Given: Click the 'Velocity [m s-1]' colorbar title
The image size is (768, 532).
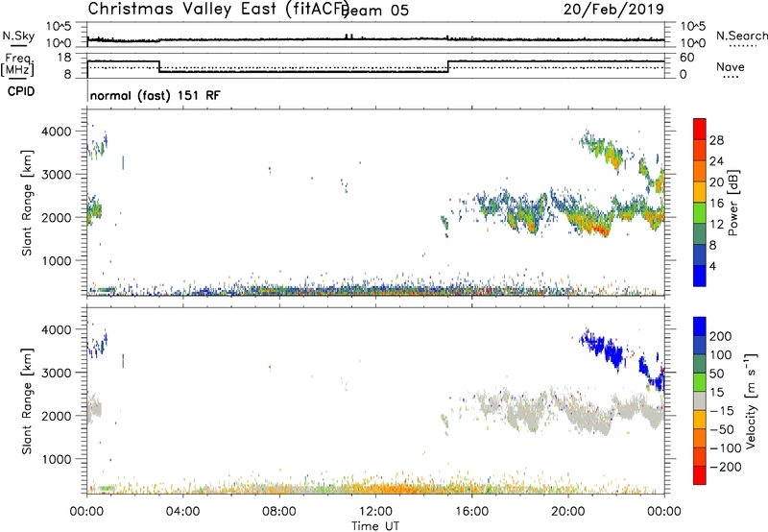Looking at the screenshot, I should (751, 400).
